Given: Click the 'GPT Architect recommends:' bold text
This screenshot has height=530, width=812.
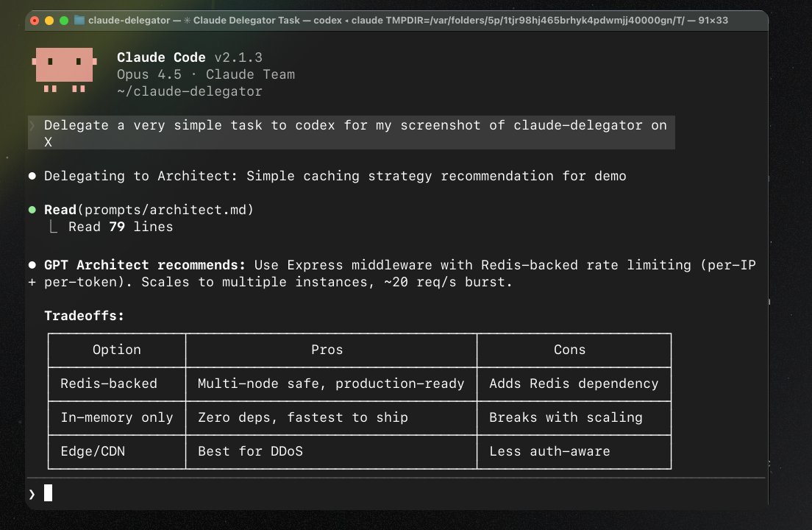Looking at the screenshot, I should (144, 265).
